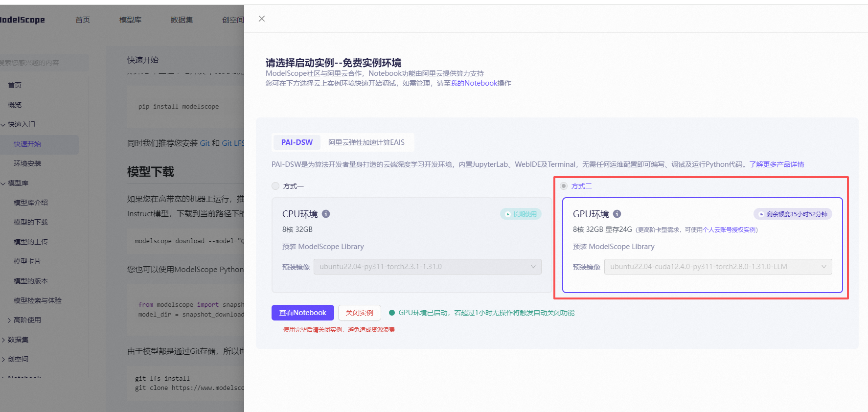
Task: Click the 请选择启动实例 heading
Action: tap(333, 63)
